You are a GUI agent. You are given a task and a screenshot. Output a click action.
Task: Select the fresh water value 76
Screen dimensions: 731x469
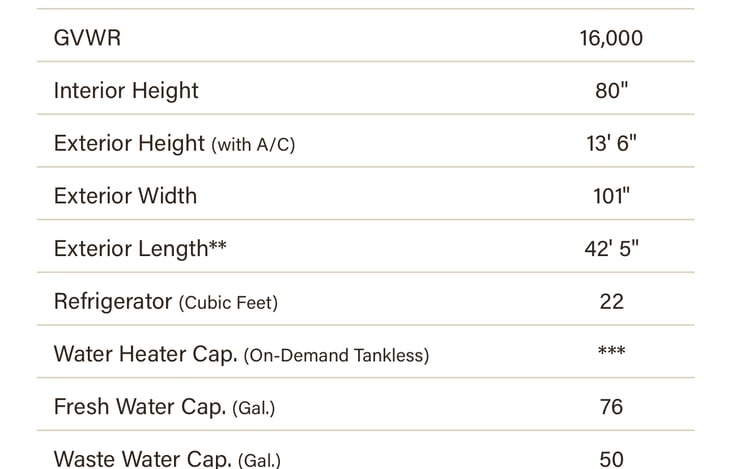pyautogui.click(x=611, y=407)
